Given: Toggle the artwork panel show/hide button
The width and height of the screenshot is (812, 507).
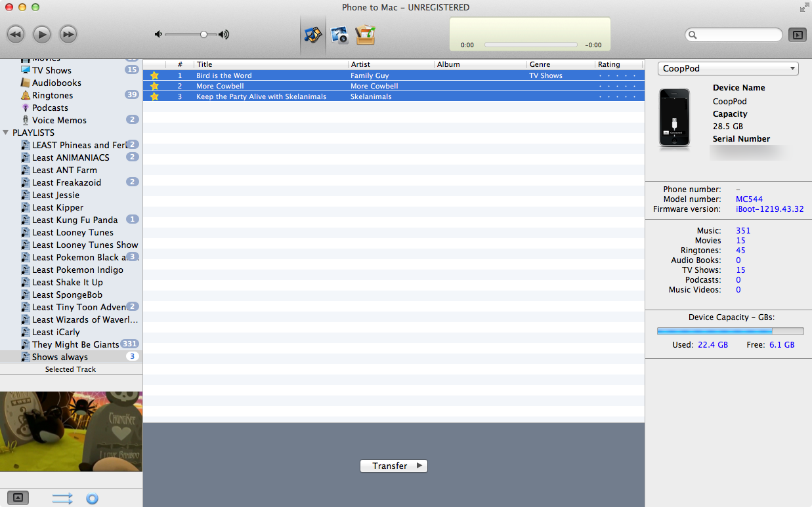Looking at the screenshot, I should 18,498.
